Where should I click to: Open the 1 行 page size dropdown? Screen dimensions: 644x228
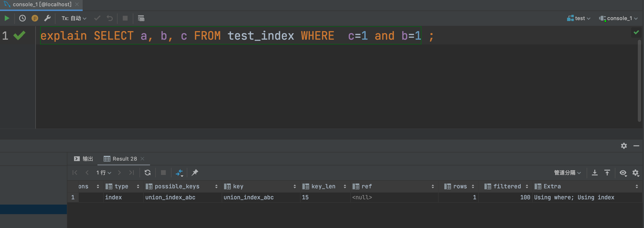(x=103, y=173)
